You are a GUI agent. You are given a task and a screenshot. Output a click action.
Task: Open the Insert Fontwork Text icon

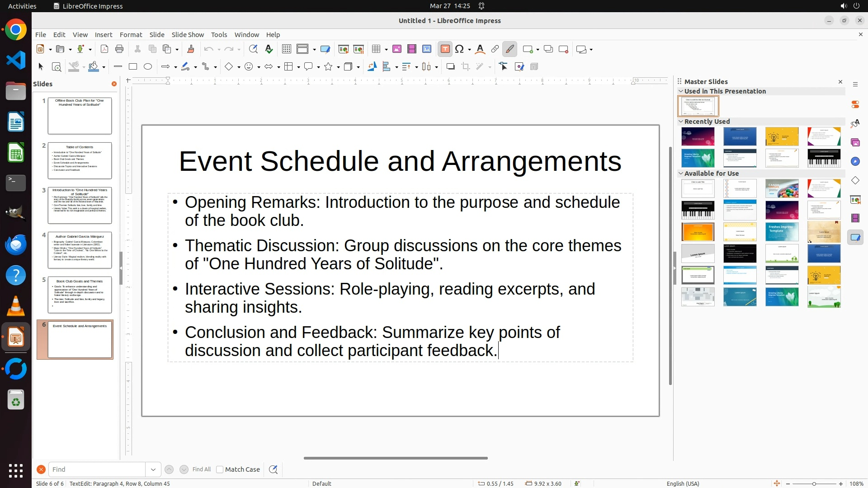pyautogui.click(x=480, y=49)
